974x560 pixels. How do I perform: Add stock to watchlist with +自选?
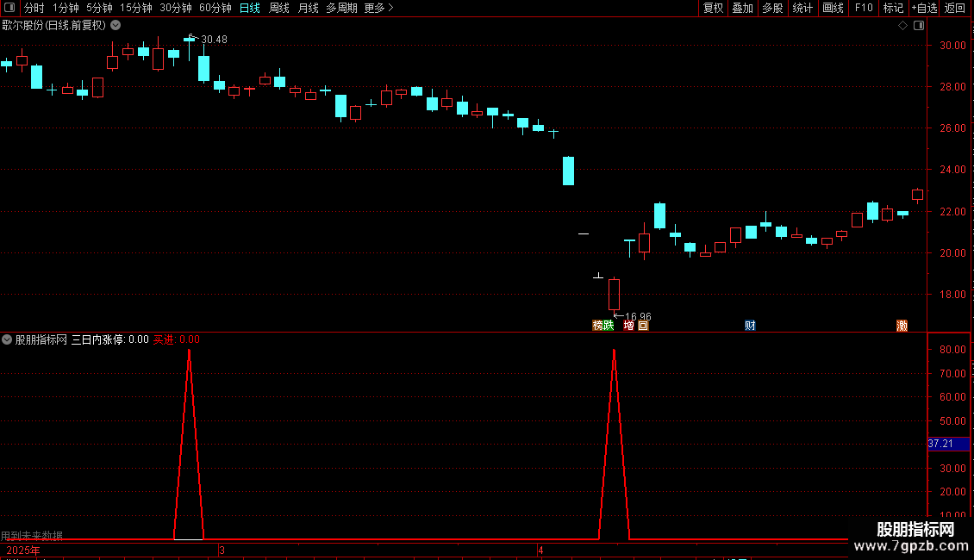click(x=924, y=8)
